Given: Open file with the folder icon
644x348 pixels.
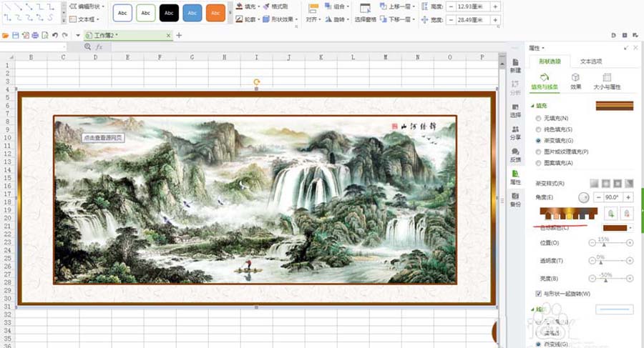Looking at the screenshot, I should [x=5, y=36].
